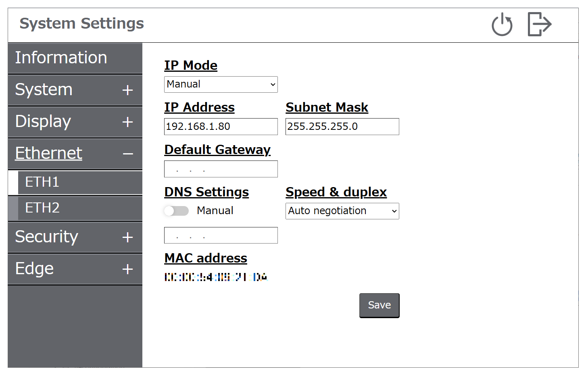
Task: Toggle the DNS Settings Manual switch
Action: [x=176, y=211]
